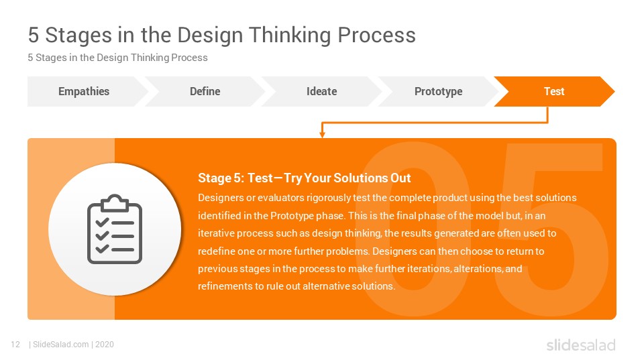Select the orange Test stage chevron
644x362 pixels.
click(554, 92)
